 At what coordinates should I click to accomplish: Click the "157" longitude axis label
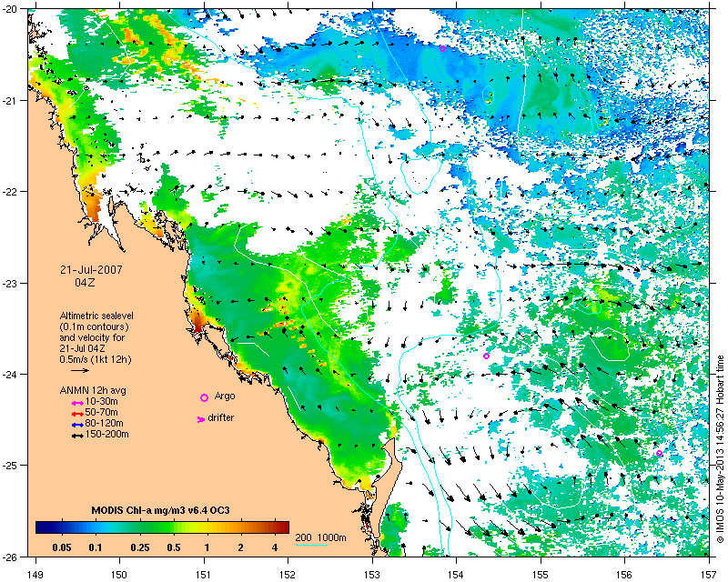(709, 573)
